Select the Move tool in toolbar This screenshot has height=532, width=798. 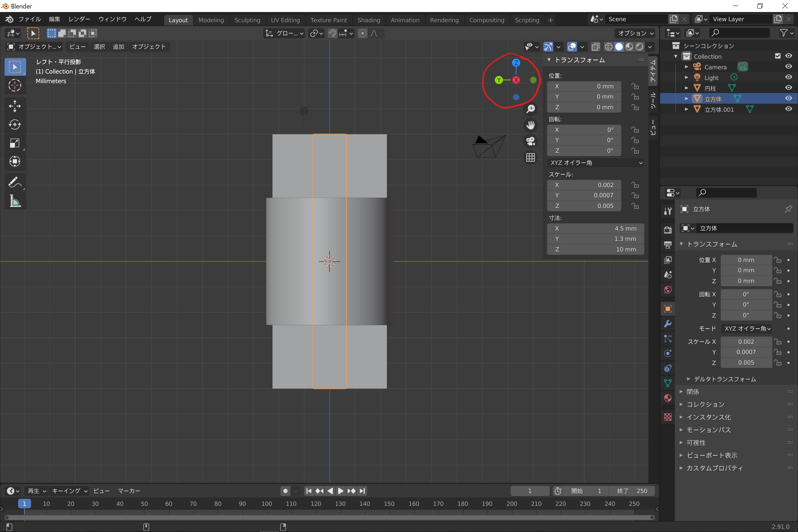pyautogui.click(x=15, y=106)
